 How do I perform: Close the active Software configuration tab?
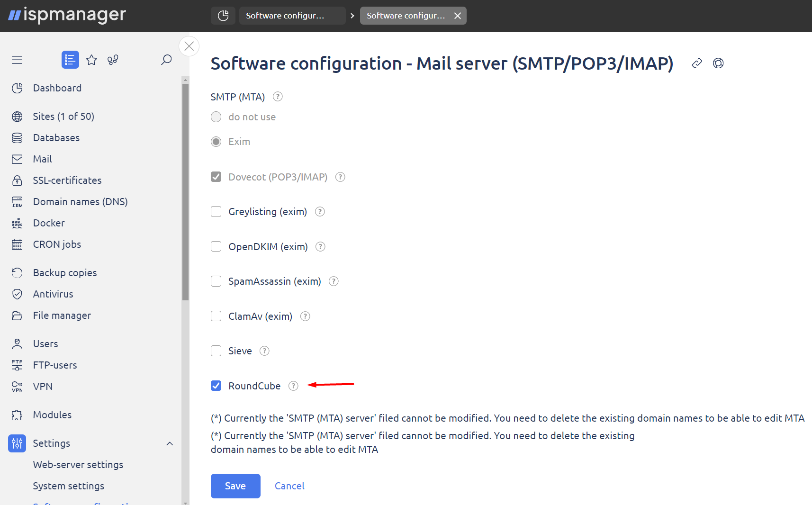click(x=458, y=16)
